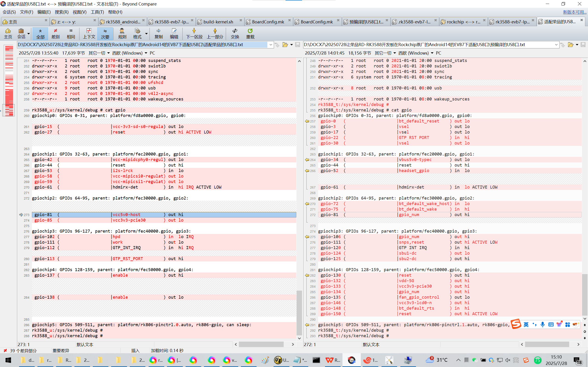Image resolution: width=588 pixels, height=367 pixels.
Task: Toggle the 全部 (Show All) filter
Action: point(40,33)
